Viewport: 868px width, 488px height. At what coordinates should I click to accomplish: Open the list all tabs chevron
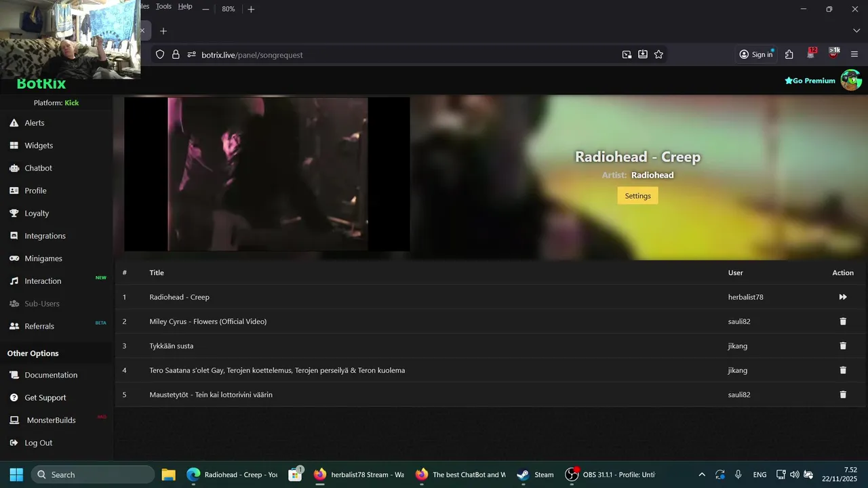[x=856, y=30]
